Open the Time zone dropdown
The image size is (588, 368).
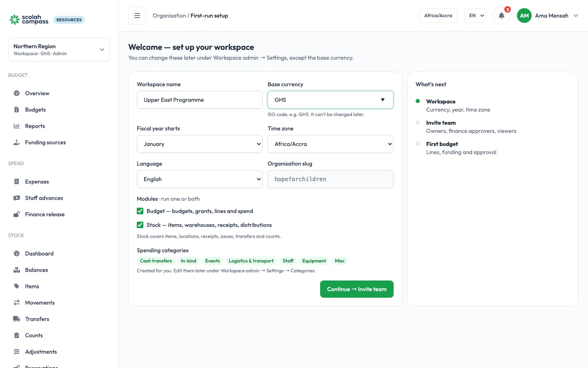pyautogui.click(x=330, y=144)
